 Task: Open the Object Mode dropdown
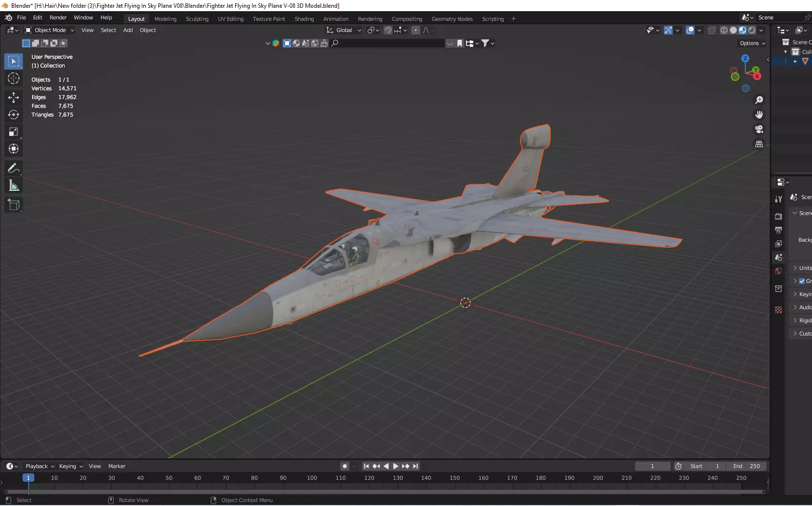[50, 30]
